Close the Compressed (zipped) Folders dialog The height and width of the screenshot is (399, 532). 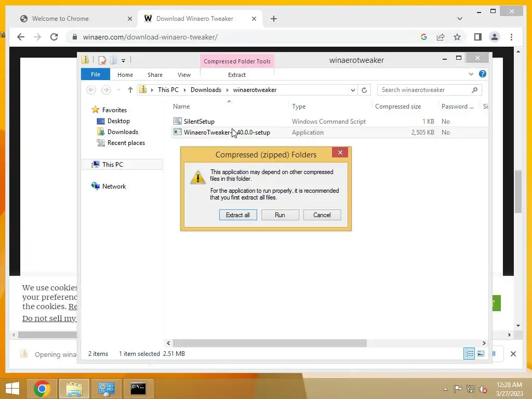tap(340, 153)
